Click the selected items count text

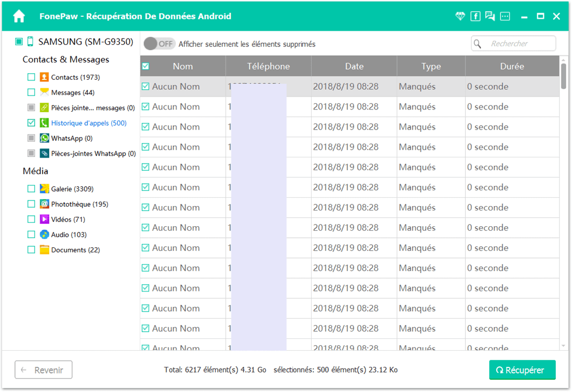336,370
